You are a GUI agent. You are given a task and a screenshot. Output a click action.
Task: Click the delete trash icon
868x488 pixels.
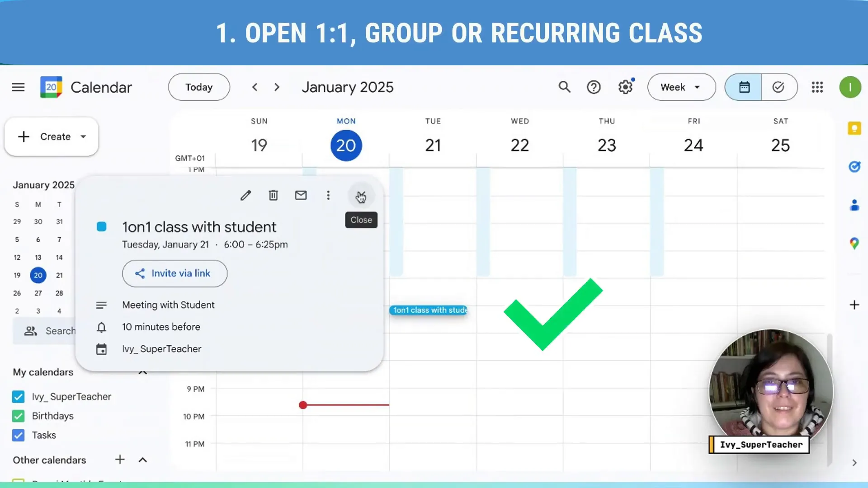pos(273,196)
